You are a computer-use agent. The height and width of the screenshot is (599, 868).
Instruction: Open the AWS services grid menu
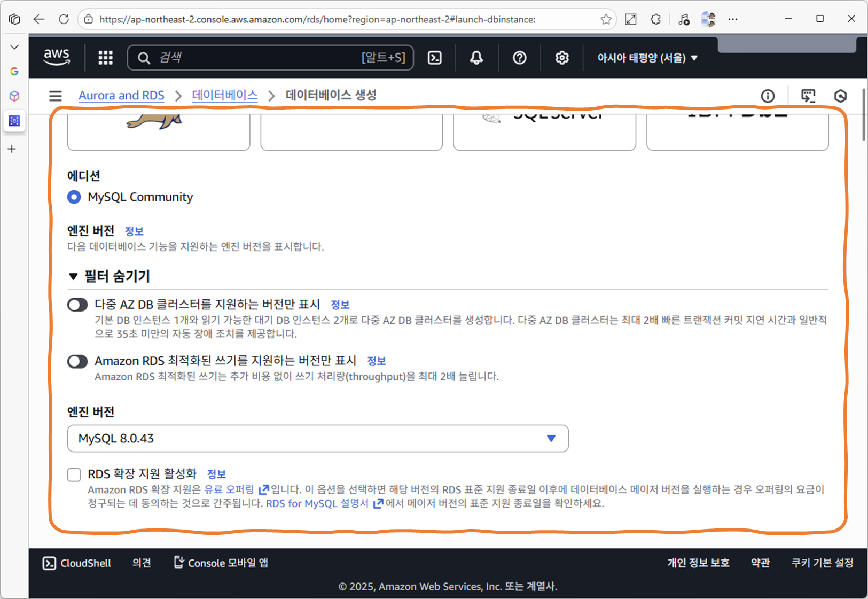[105, 58]
